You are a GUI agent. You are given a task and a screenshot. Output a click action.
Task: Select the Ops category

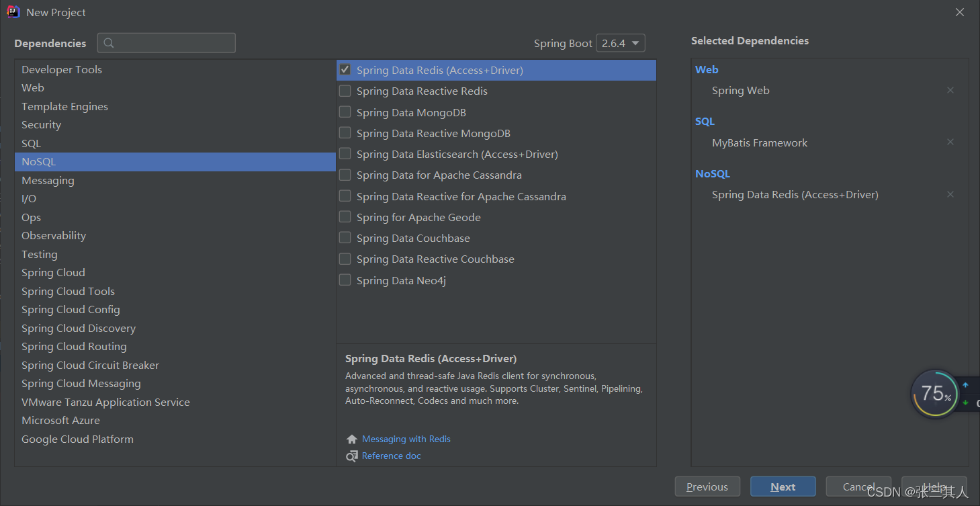point(175,217)
